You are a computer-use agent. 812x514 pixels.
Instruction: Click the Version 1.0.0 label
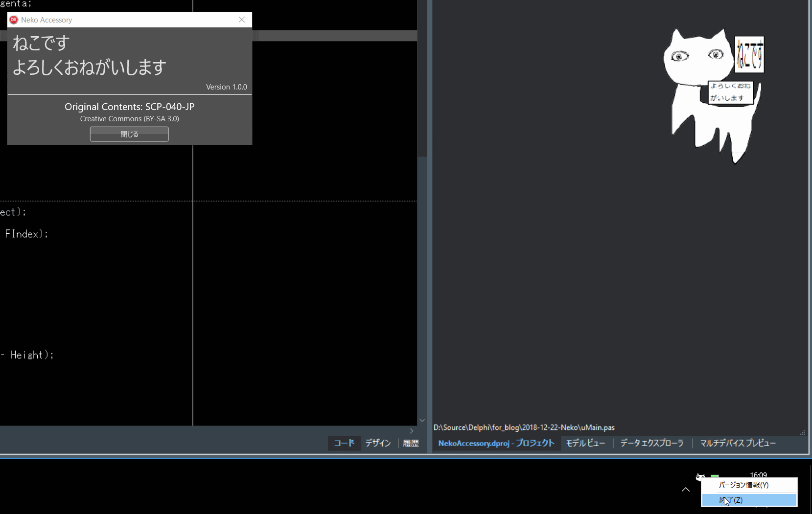tap(227, 87)
